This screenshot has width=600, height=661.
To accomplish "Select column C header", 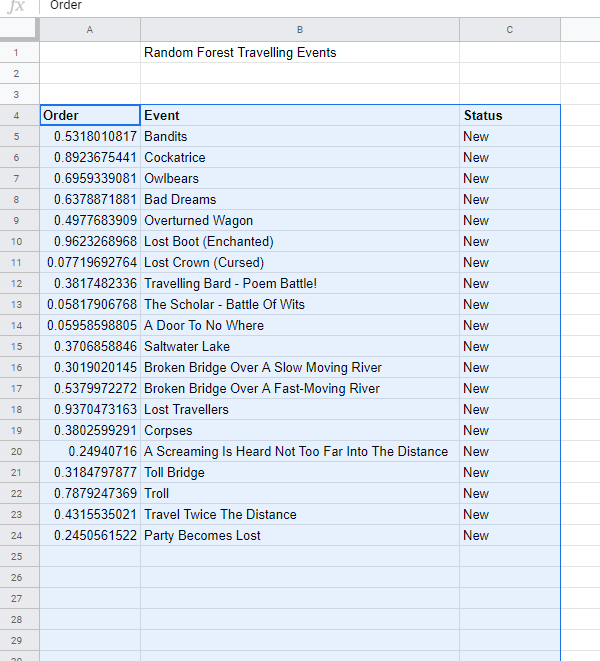I will click(510, 30).
